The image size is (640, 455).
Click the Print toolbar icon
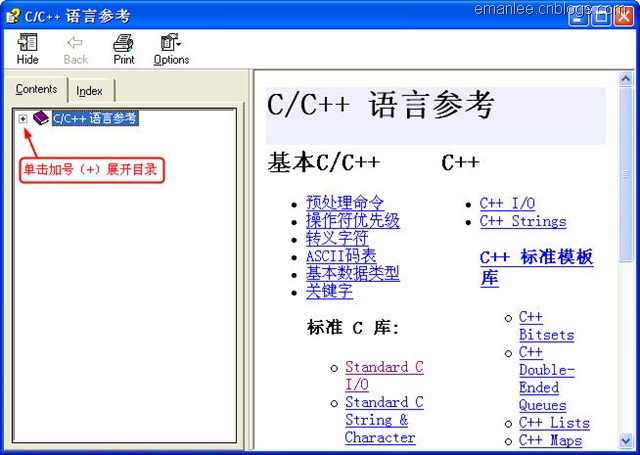point(124,49)
